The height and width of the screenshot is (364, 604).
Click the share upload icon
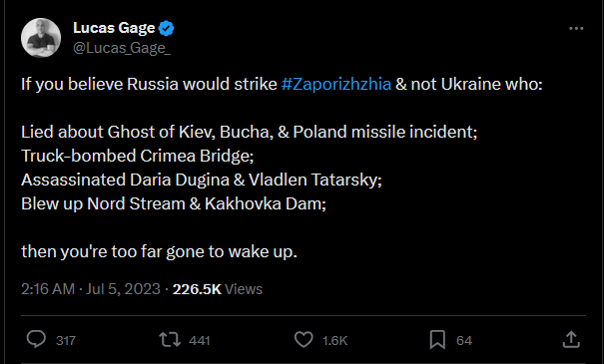571,340
